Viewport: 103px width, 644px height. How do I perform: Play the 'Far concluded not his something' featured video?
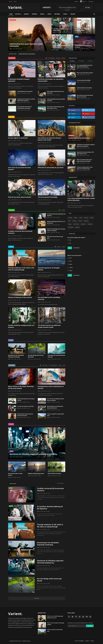(84, 42)
